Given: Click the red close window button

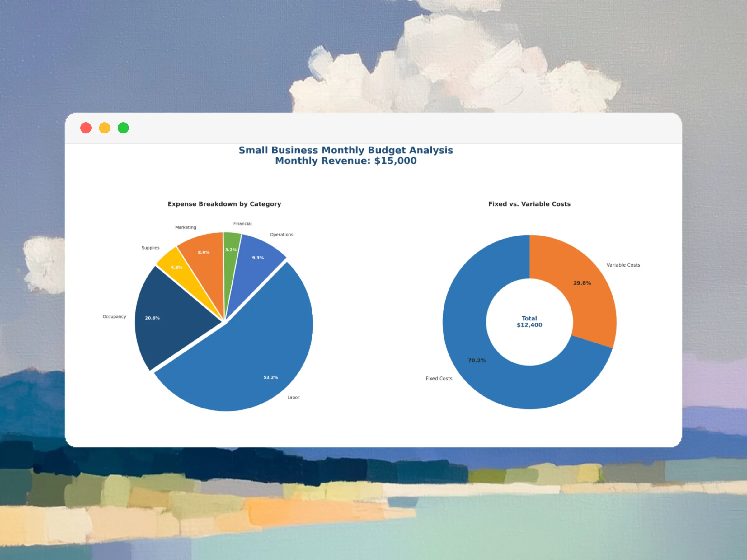Looking at the screenshot, I should pos(86,128).
